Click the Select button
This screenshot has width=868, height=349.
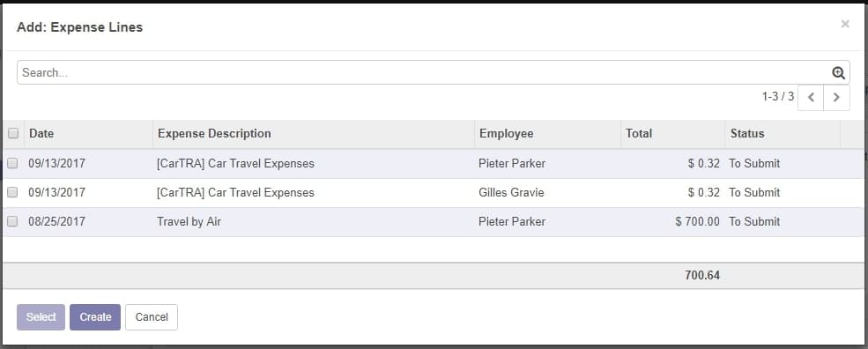pos(41,317)
